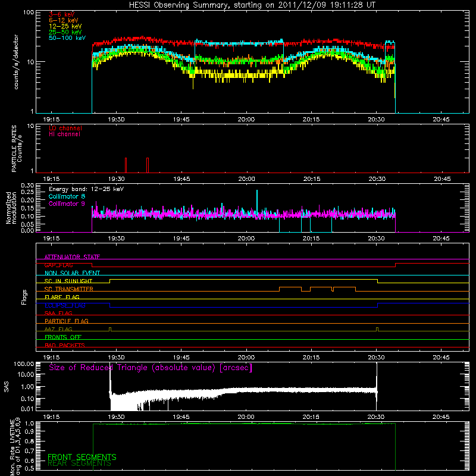Click the first particle rate spike near 19:32

(x=126, y=165)
